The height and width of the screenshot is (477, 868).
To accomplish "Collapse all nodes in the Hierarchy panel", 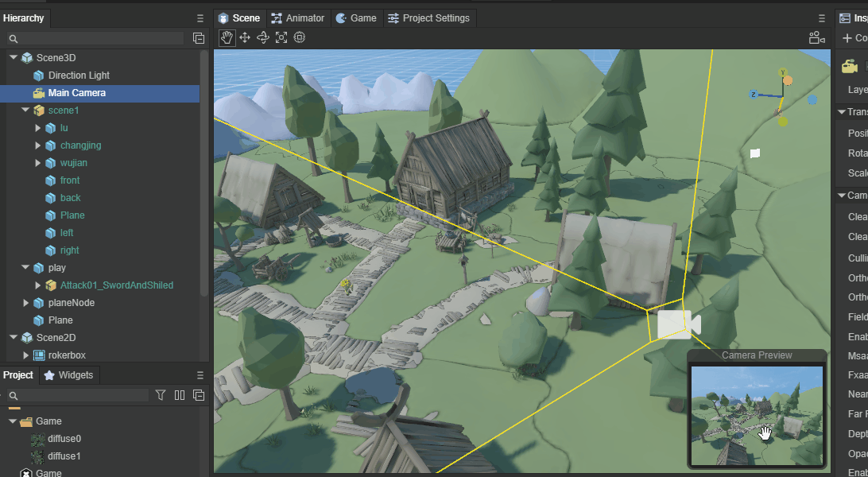I will click(x=199, y=38).
